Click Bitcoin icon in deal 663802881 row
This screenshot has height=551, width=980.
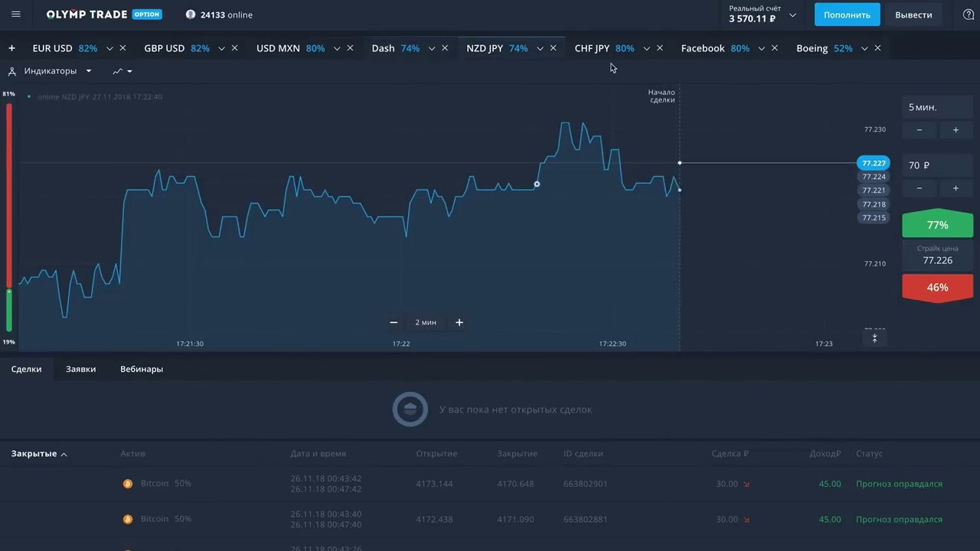(128, 519)
